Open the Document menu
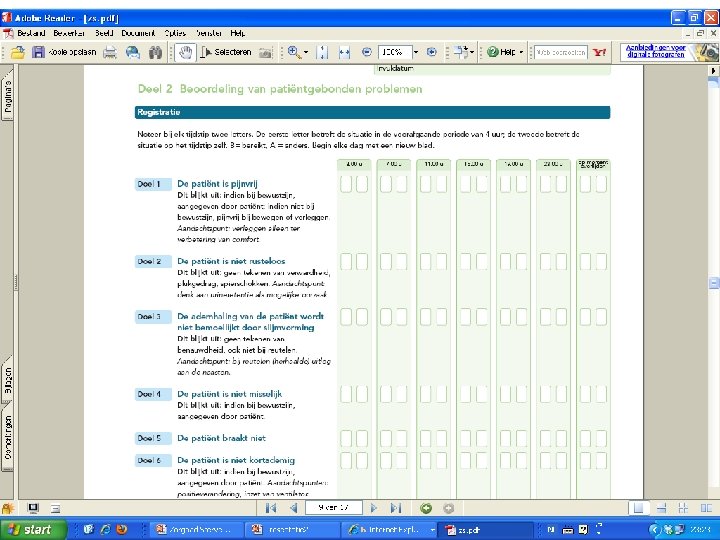 tap(138, 33)
